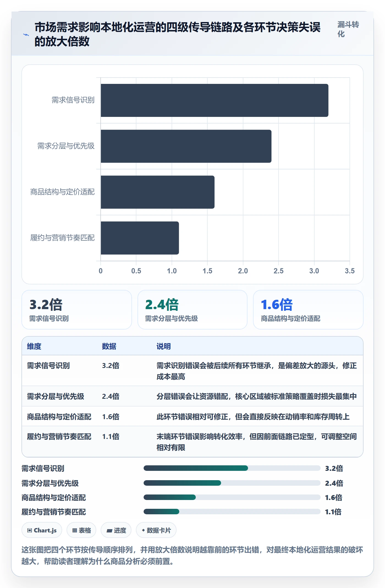Select the 数据卡片 chip

pos(156,530)
